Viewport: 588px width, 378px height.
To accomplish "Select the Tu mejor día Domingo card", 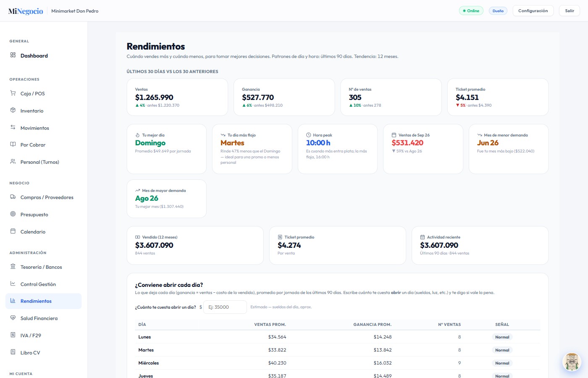I will (x=167, y=149).
